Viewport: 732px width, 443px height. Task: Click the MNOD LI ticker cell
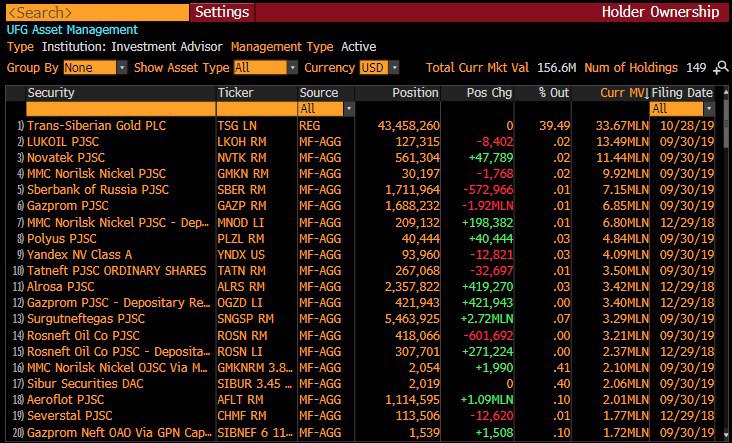(x=240, y=223)
